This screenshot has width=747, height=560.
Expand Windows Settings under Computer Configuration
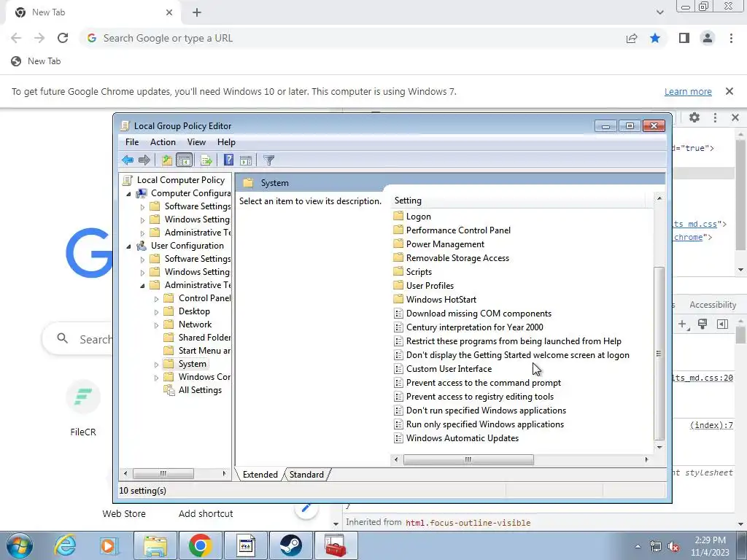[142, 220]
